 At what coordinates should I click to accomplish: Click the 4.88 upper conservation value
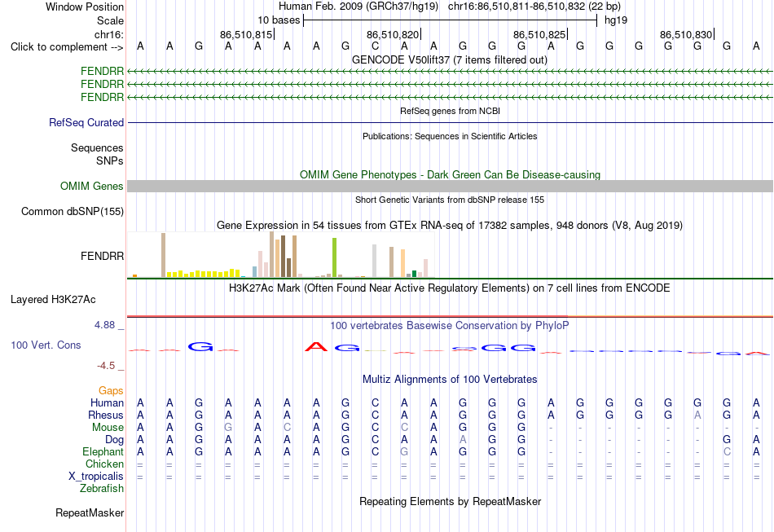click(104, 325)
